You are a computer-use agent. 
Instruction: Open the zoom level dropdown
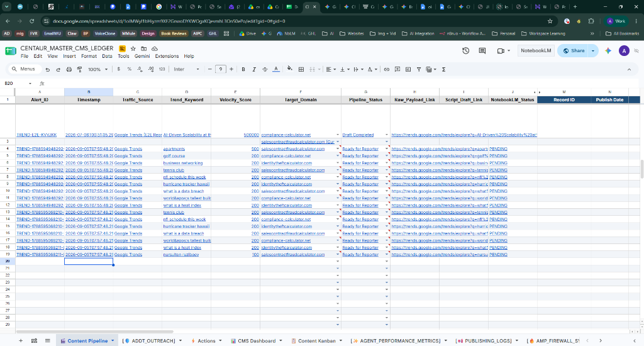97,69
